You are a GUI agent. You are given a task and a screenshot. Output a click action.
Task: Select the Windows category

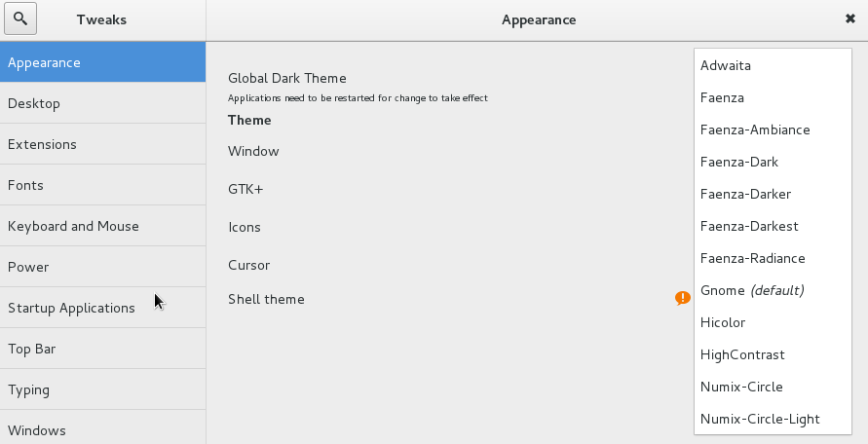point(103,427)
